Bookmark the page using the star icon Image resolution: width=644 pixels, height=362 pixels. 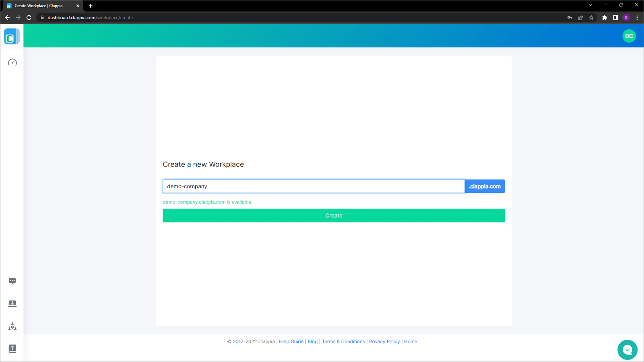pos(591,17)
